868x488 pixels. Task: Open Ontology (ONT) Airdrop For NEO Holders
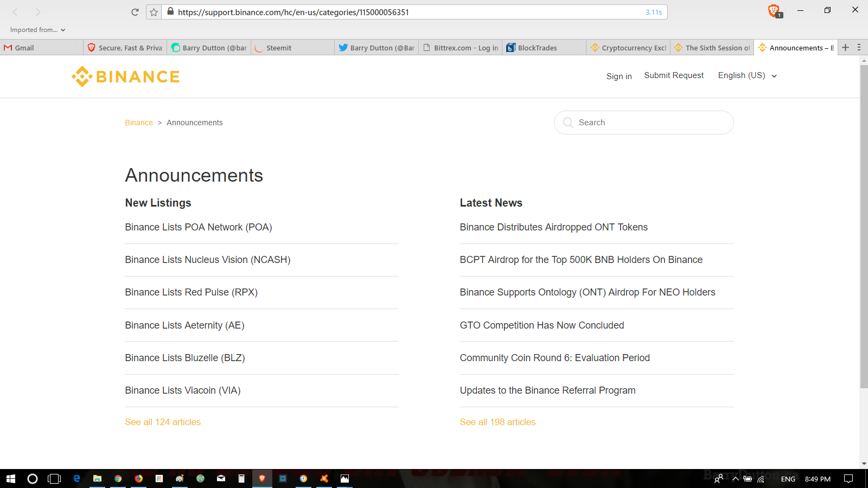point(588,292)
